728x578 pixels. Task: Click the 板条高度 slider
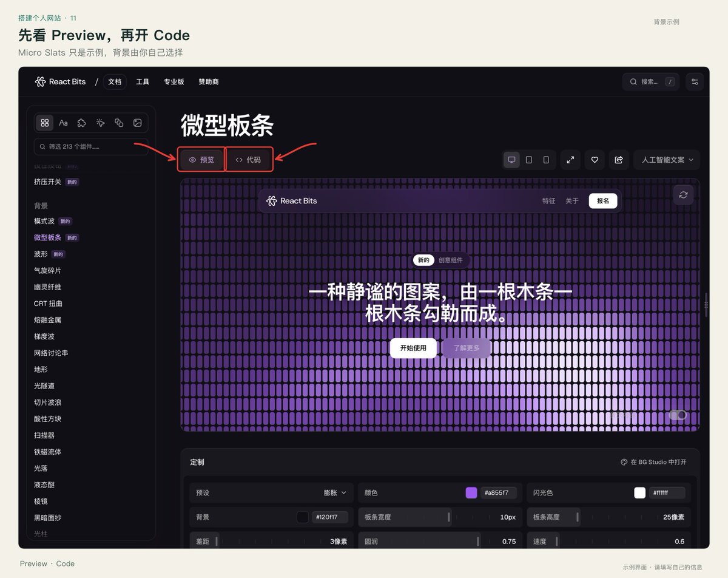pos(608,517)
